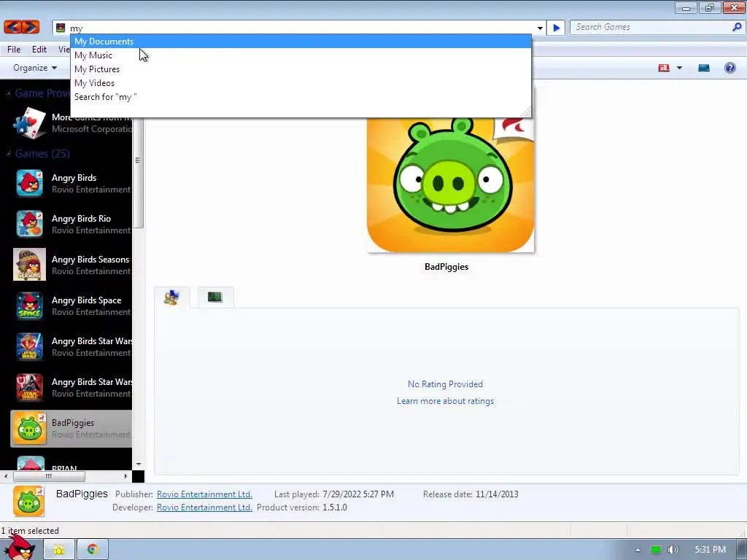Click the taskbar clock showing 5:31 PM
Viewport: 747px width, 560px height.
click(x=710, y=550)
